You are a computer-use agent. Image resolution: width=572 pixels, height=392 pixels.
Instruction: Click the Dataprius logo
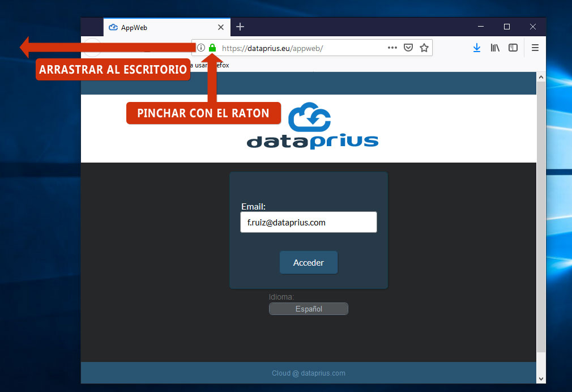pos(312,126)
